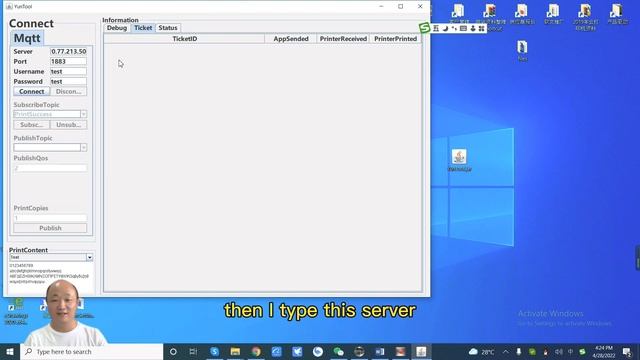The height and width of the screenshot is (360, 640).
Task: Select the Nes file icon on desktop
Action: 522,51
